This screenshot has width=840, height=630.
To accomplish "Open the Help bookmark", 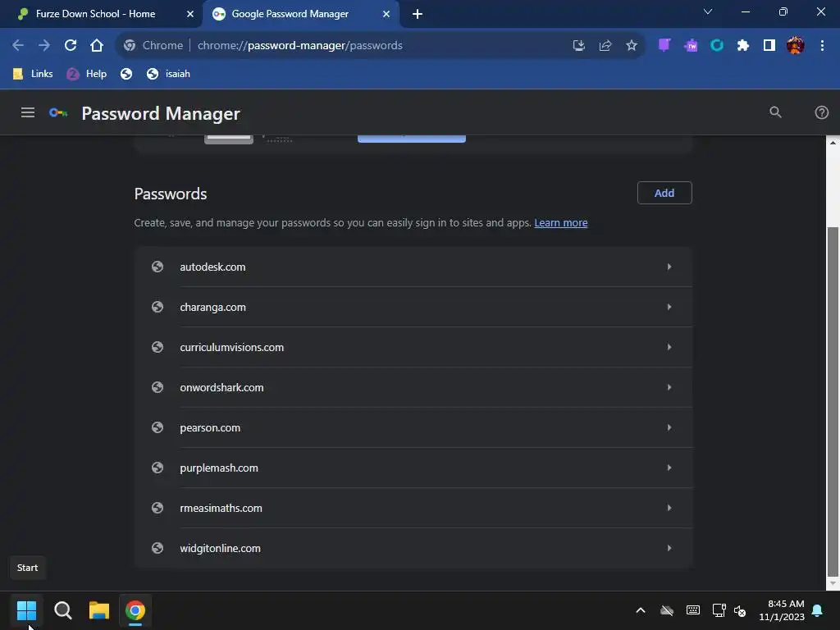I will [87, 74].
